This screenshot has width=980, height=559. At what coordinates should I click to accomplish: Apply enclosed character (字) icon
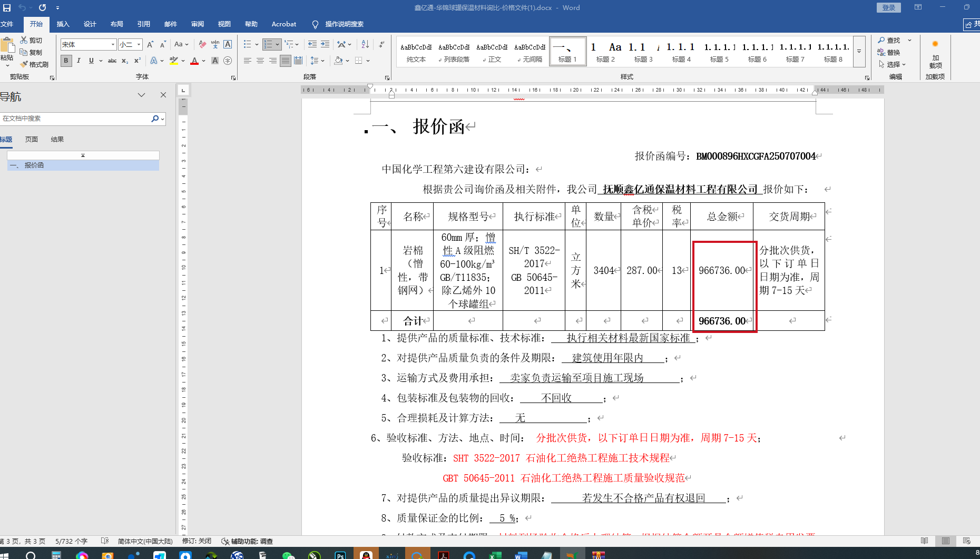228,61
